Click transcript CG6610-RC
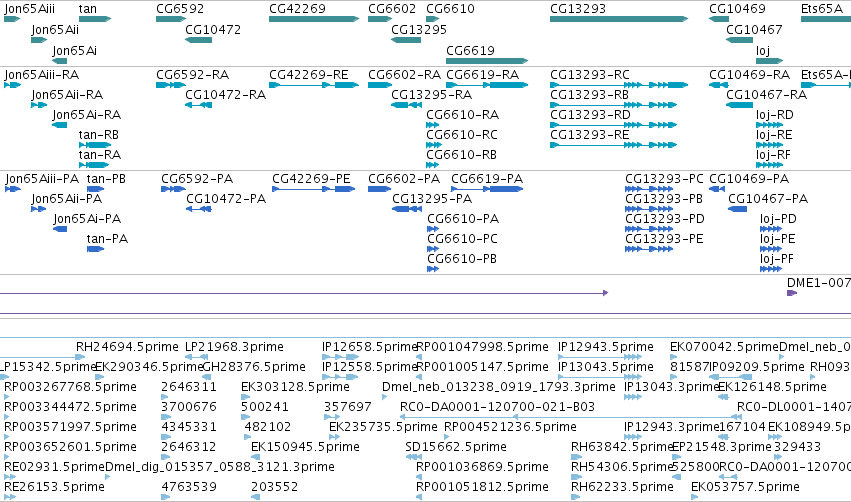Image resolution: width=851 pixels, height=502 pixels. coord(462,135)
